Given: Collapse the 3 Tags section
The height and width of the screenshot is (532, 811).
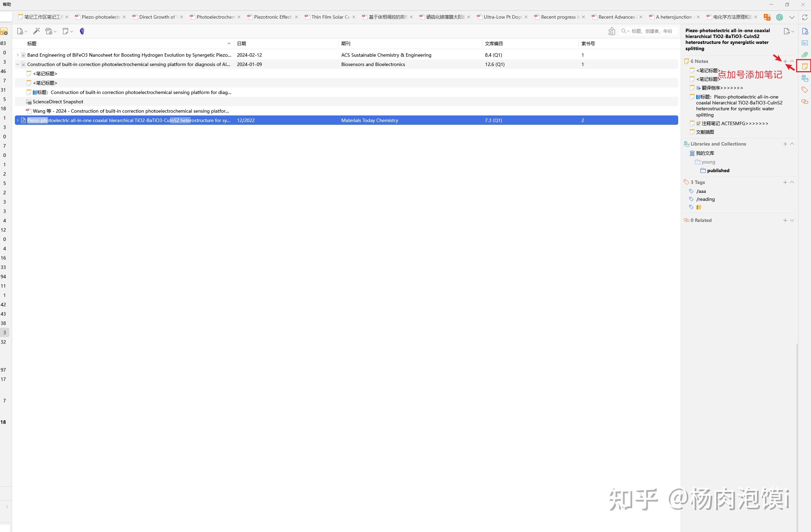Looking at the screenshot, I should point(792,182).
